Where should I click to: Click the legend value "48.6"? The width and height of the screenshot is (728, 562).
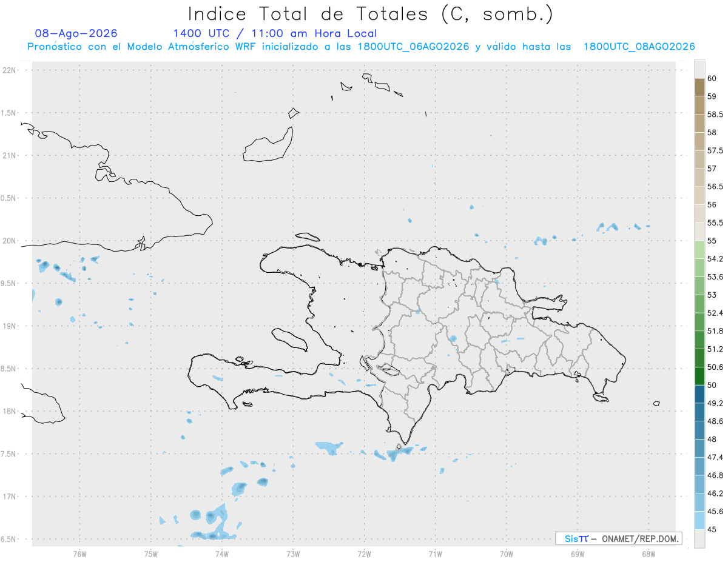point(715,421)
